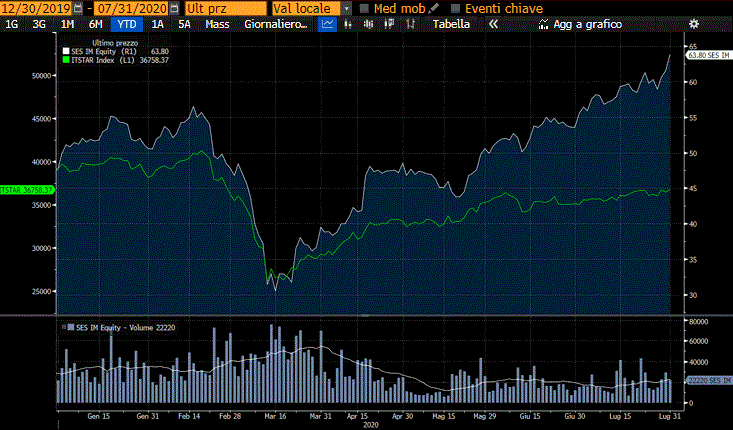Screen dimensions: 733x430
Task: Click the 50000 left axis value
Action: [x=41, y=76]
